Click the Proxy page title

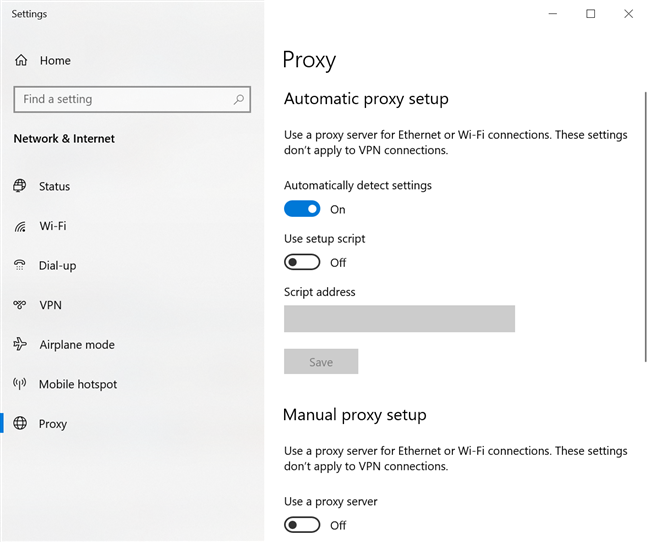(x=309, y=60)
